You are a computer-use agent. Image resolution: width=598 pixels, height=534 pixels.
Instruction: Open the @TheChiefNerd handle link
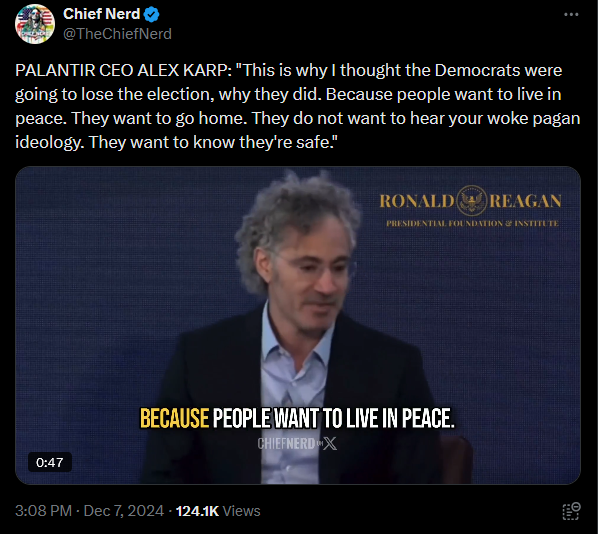click(117, 34)
